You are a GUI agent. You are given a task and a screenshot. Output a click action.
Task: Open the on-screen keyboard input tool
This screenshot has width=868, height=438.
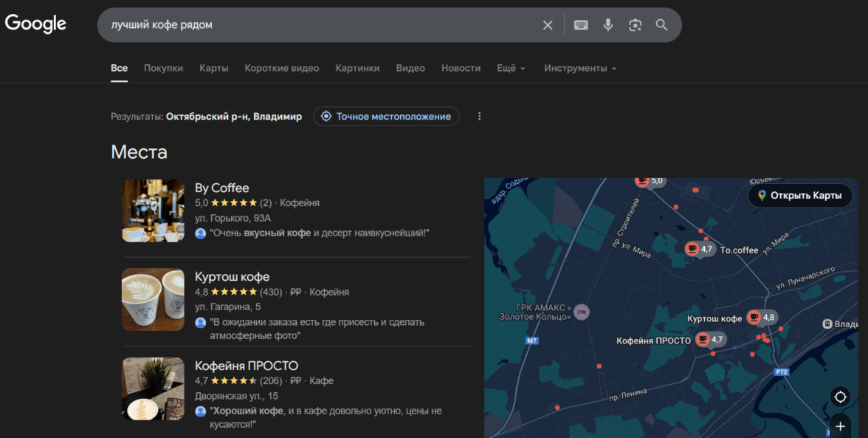pos(581,25)
